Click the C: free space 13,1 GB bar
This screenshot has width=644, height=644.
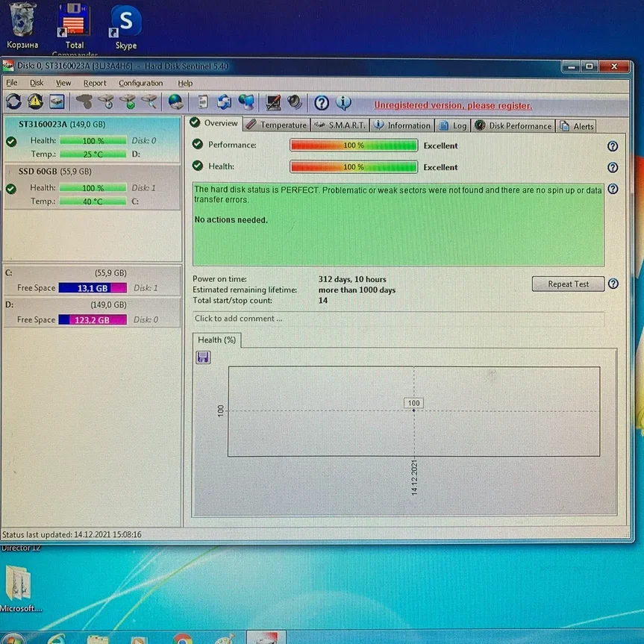[x=93, y=288]
